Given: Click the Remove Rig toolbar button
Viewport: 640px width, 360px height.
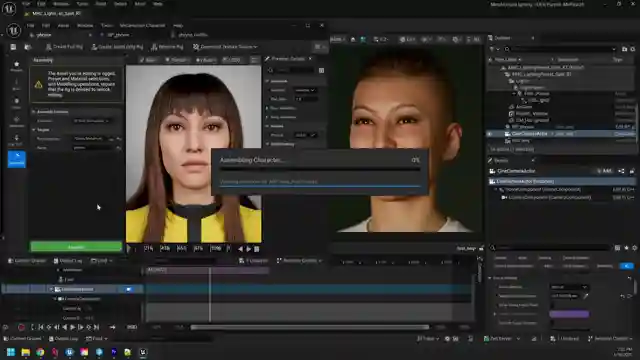Looking at the screenshot, I should coord(167,47).
